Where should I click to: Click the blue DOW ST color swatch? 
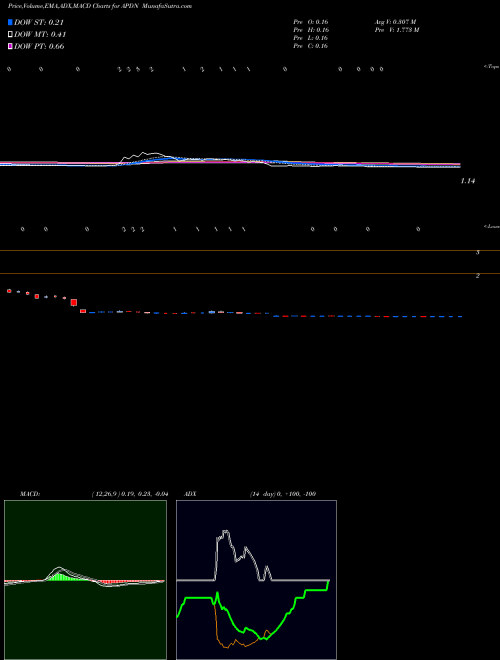tap(10, 22)
